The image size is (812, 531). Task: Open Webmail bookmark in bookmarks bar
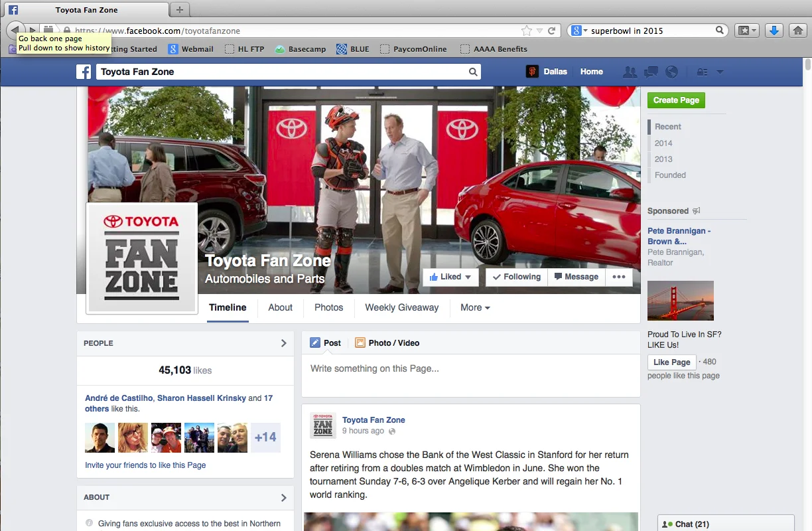click(x=191, y=49)
